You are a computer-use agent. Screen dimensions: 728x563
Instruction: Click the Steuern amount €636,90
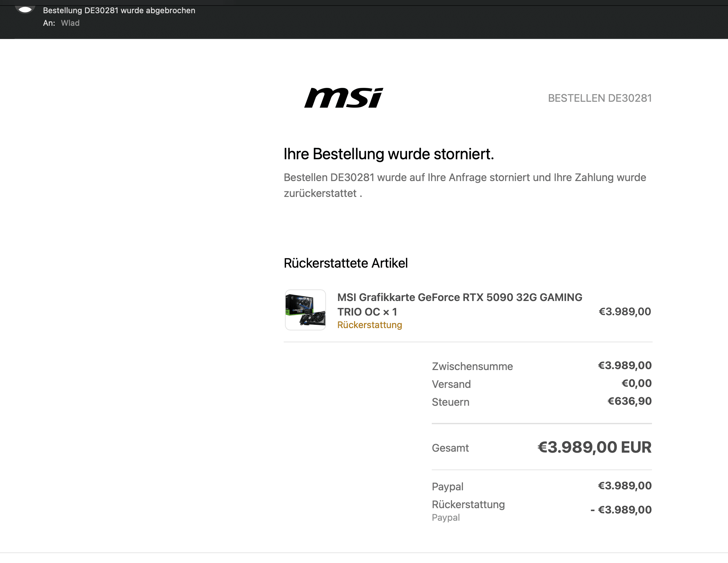[x=629, y=401]
